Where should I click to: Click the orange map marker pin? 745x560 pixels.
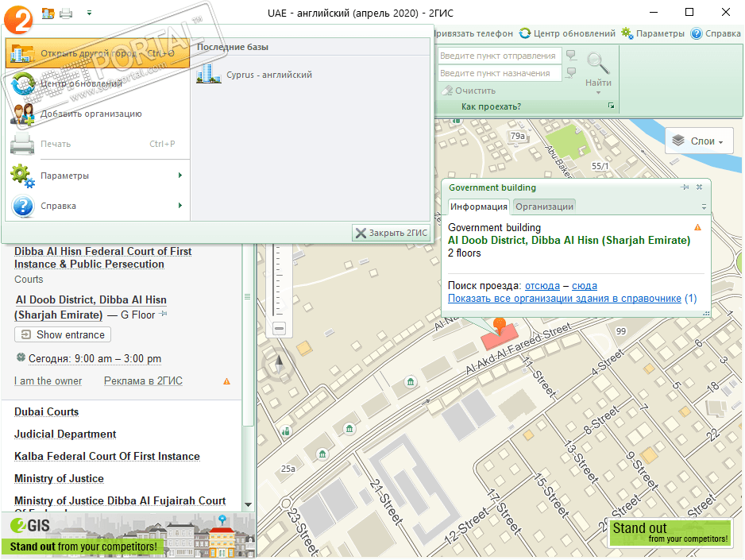tap(499, 326)
